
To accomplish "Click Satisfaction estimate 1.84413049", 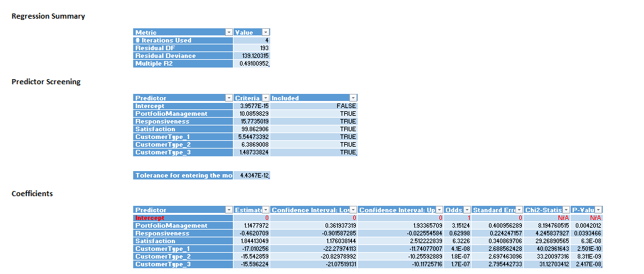I will pyautogui.click(x=252, y=241).
